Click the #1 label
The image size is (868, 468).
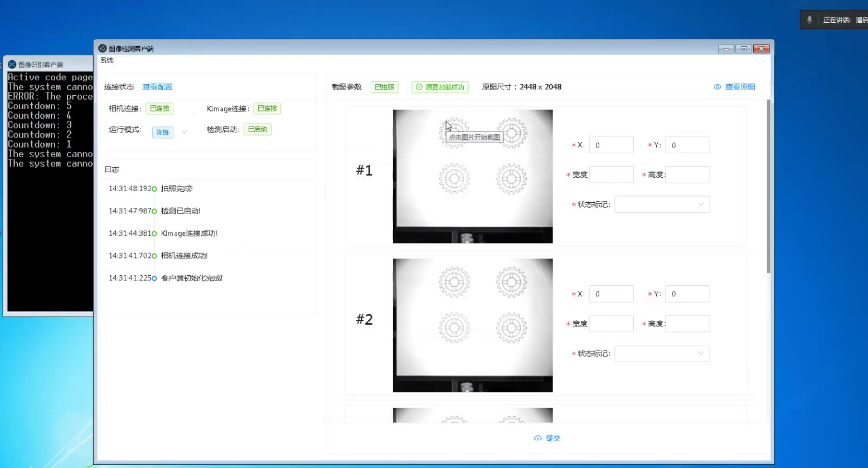click(364, 170)
